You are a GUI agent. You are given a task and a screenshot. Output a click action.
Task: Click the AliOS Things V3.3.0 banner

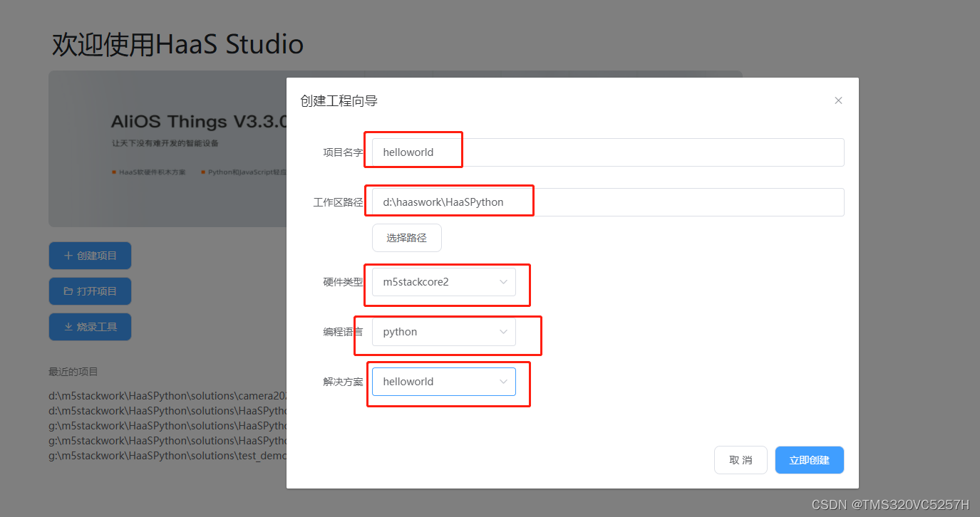click(x=167, y=149)
